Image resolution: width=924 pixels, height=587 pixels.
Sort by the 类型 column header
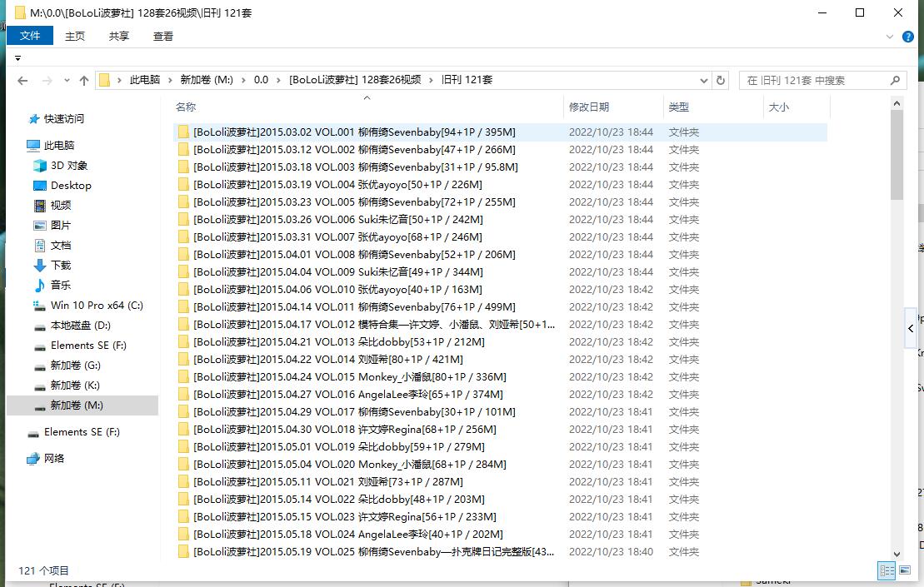679,107
